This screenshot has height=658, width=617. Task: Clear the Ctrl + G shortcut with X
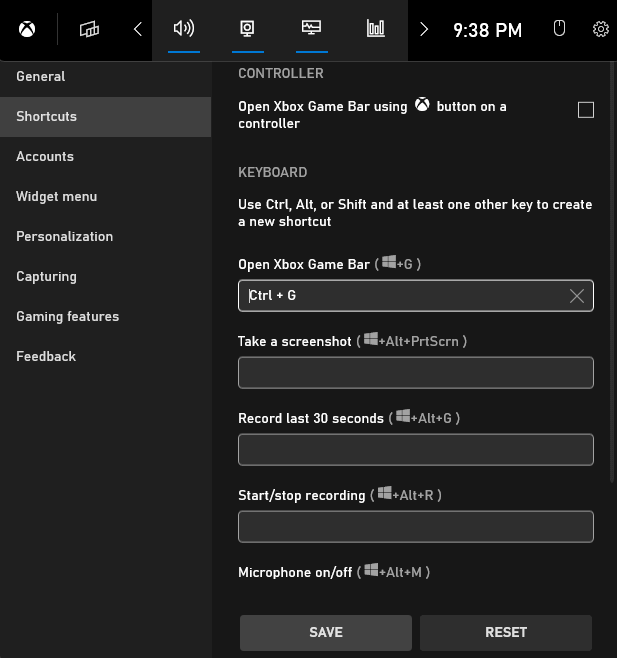pos(577,296)
